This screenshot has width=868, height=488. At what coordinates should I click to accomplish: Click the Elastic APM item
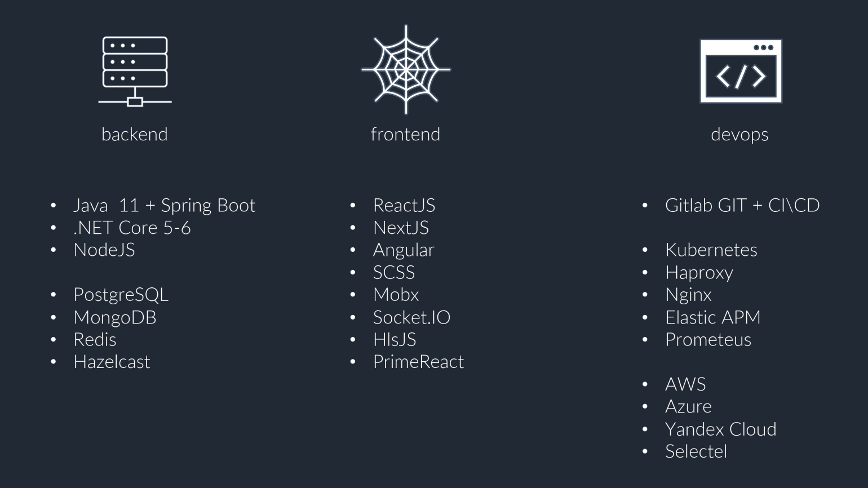(x=713, y=317)
